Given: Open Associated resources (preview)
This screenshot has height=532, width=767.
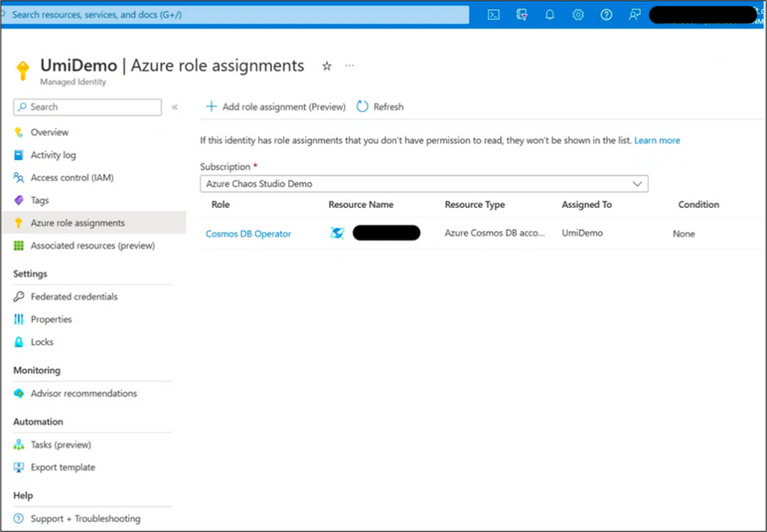Looking at the screenshot, I should point(94,246).
